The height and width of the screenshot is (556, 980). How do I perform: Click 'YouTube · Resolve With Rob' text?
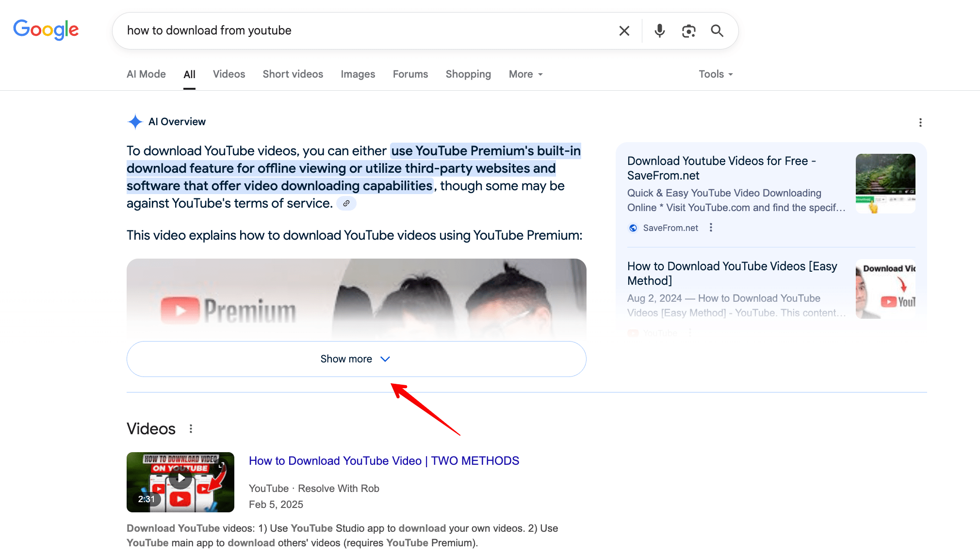tap(314, 489)
